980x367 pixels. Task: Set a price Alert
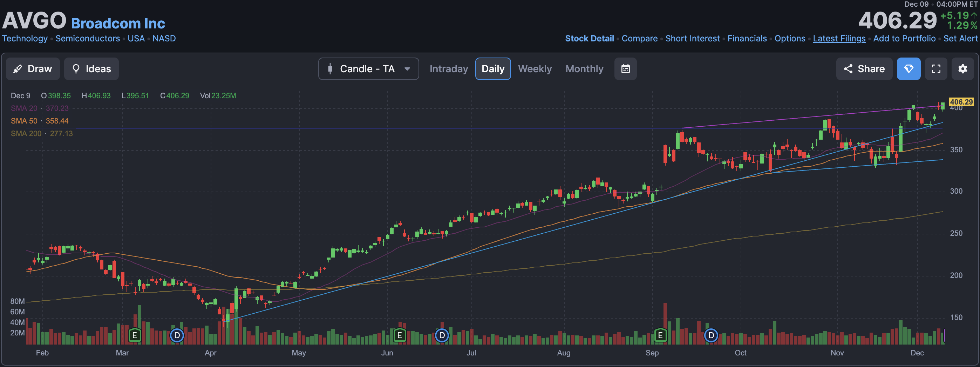(960, 39)
